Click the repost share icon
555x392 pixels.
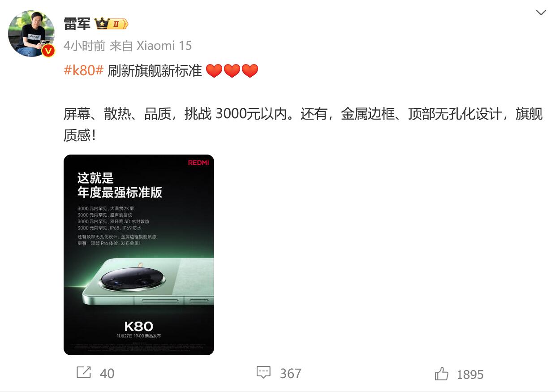click(84, 372)
